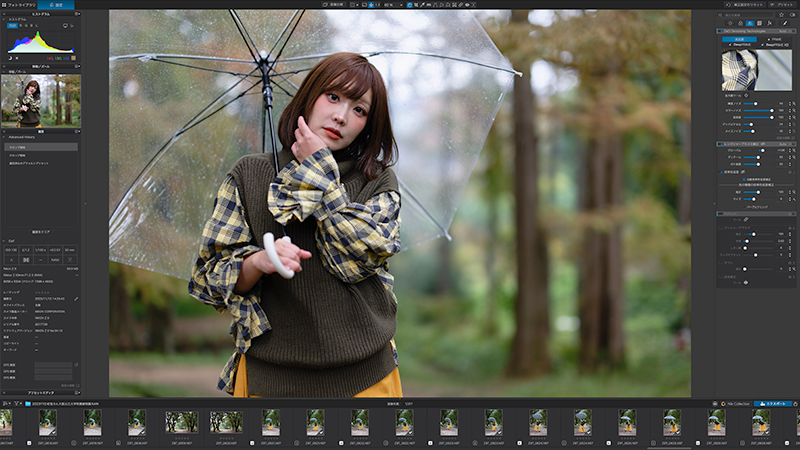Screen dimensions: 800x450
Task: Click the histogram color swatch
Action: (73, 58)
